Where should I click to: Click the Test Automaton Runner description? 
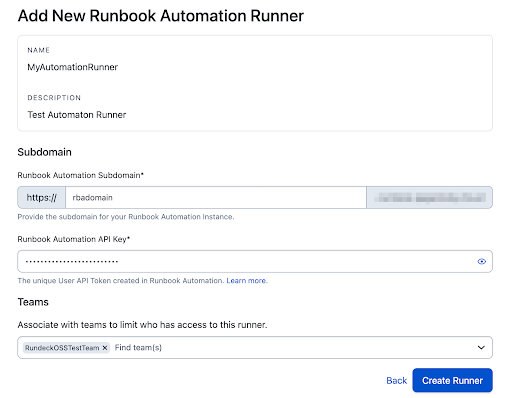tap(77, 115)
